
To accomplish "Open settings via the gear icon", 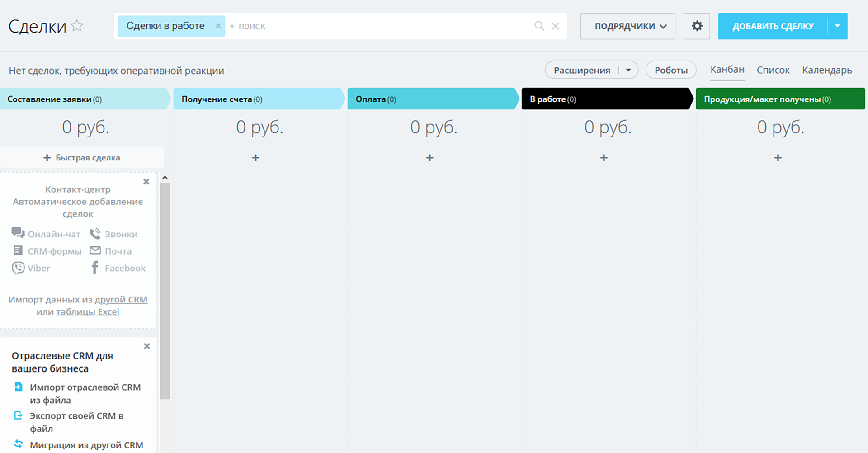I will [x=697, y=26].
